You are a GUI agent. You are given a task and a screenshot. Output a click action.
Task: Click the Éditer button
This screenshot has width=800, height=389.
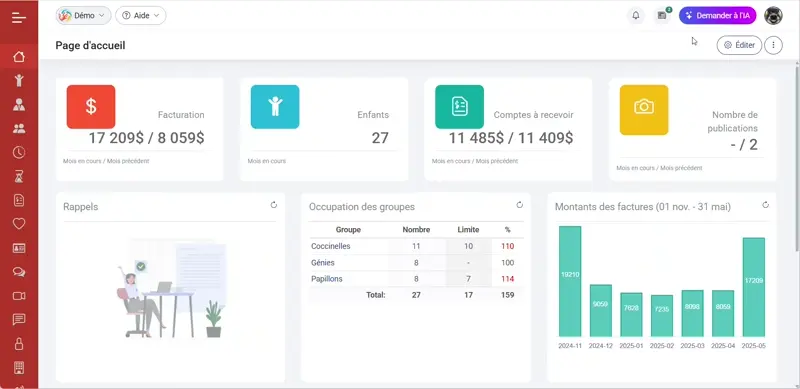point(739,45)
